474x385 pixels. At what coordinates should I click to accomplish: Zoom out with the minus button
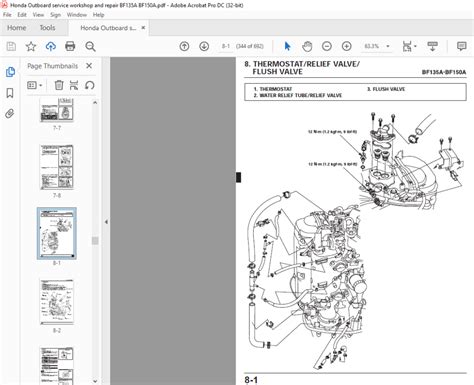click(x=327, y=46)
